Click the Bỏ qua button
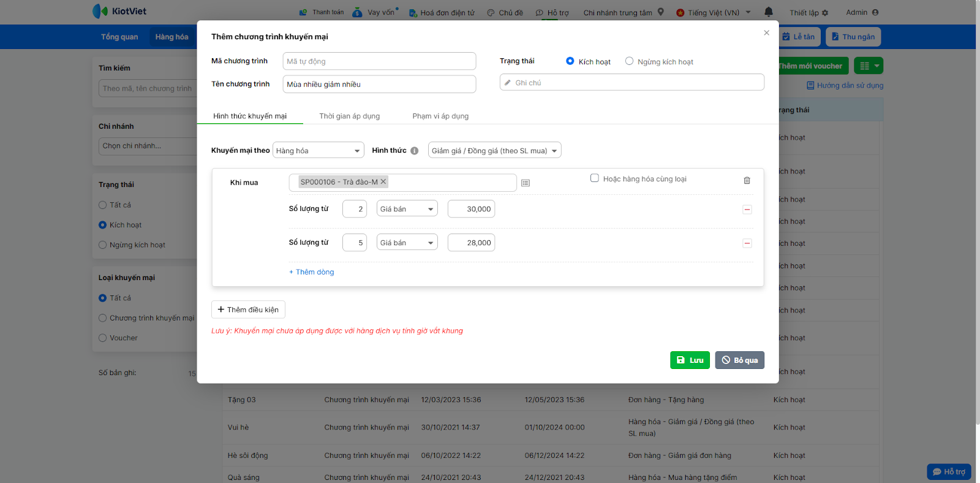This screenshot has height=483, width=980. (x=739, y=360)
